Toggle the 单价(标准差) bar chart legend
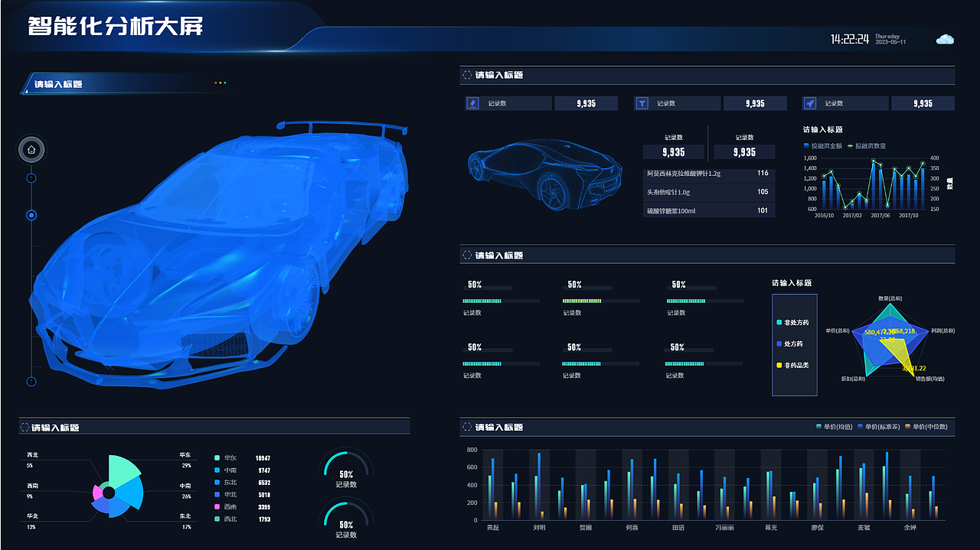 click(879, 427)
